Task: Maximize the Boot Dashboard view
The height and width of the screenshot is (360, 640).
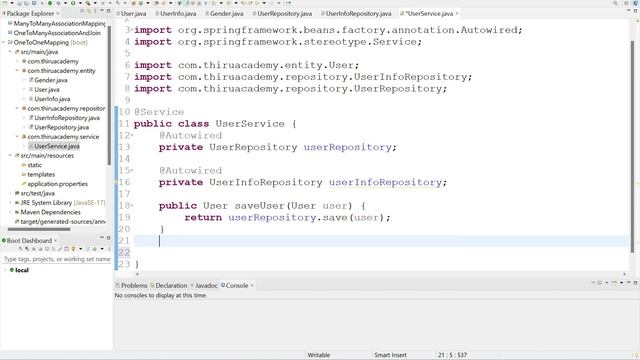Action: 109,238
